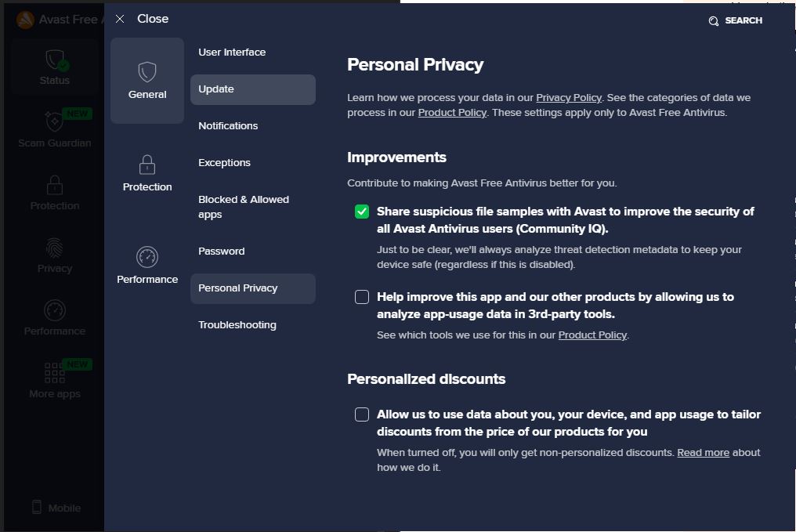
Task: Open the User Interface settings tab
Action: (x=232, y=52)
